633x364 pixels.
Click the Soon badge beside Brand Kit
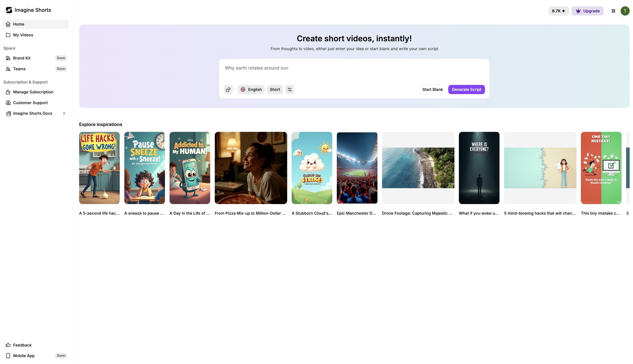click(x=61, y=58)
